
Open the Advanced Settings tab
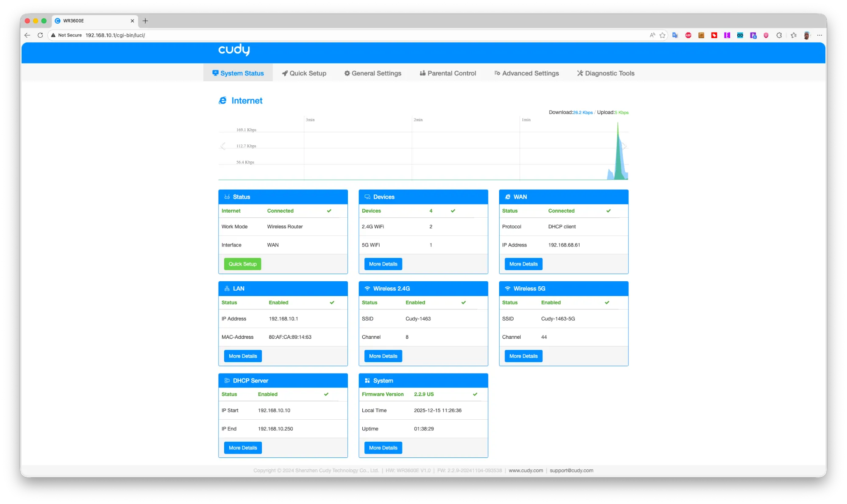(x=527, y=73)
